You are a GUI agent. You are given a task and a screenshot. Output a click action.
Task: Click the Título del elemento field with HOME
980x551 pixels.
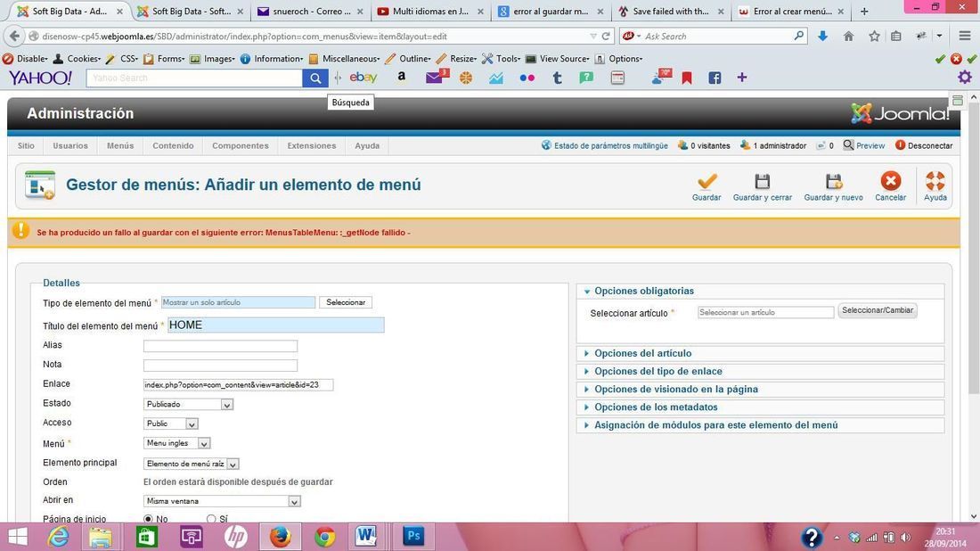pyautogui.click(x=275, y=325)
